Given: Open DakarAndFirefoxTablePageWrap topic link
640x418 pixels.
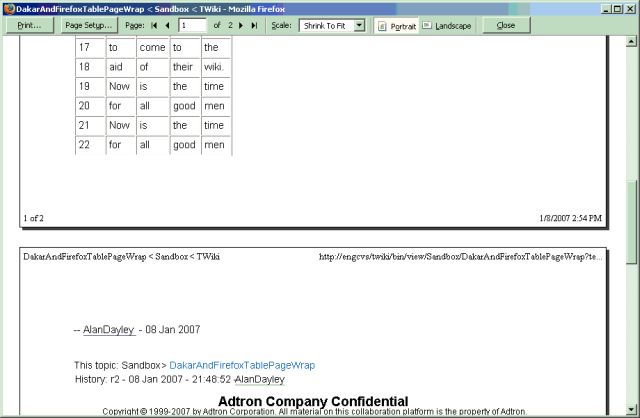Looking at the screenshot, I should [242, 365].
